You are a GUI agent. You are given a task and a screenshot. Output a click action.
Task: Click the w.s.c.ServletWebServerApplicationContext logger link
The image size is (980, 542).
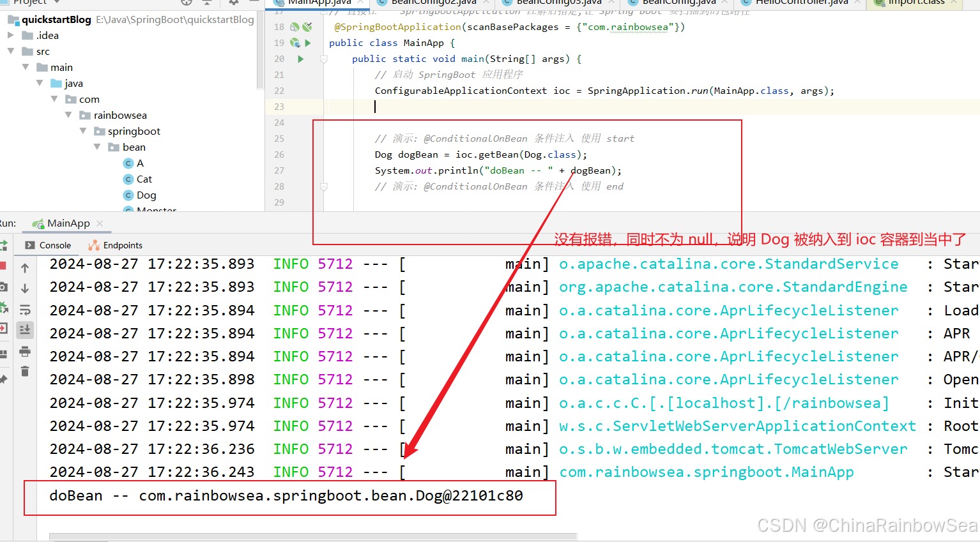click(737, 426)
